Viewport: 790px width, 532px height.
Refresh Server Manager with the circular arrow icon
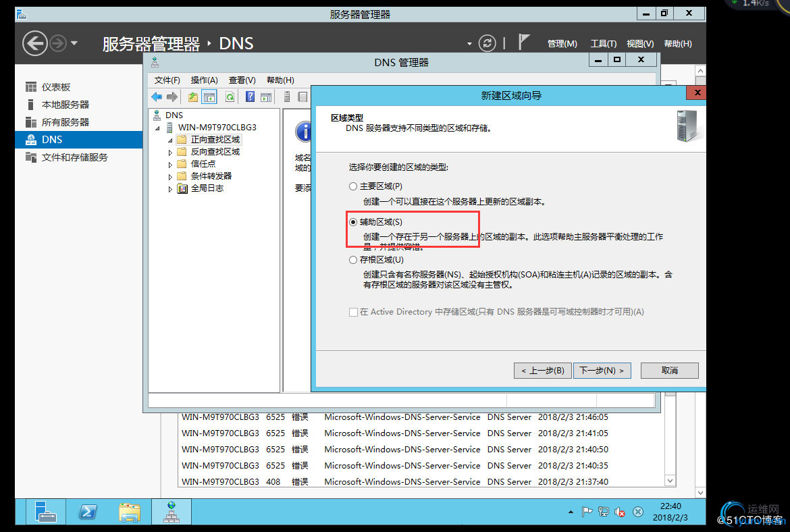coord(488,43)
